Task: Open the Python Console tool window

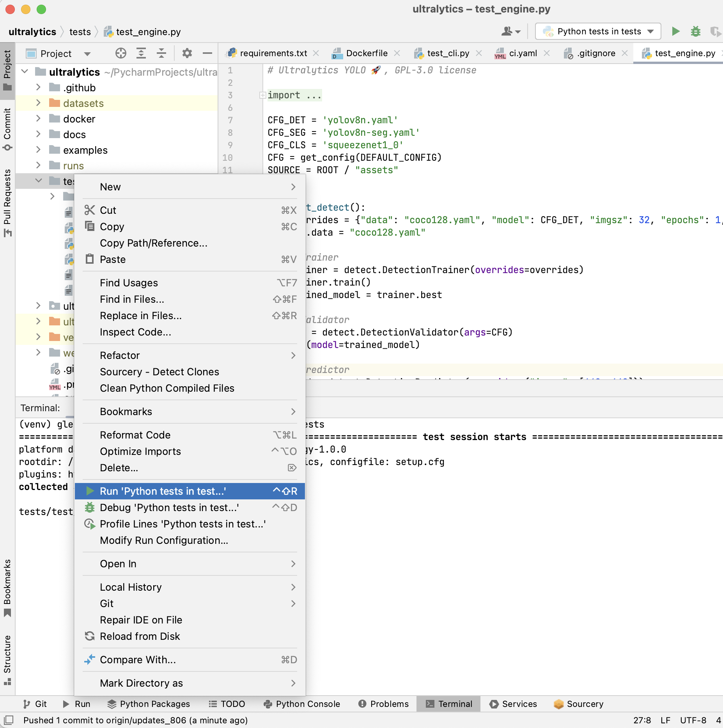Action: point(302,704)
